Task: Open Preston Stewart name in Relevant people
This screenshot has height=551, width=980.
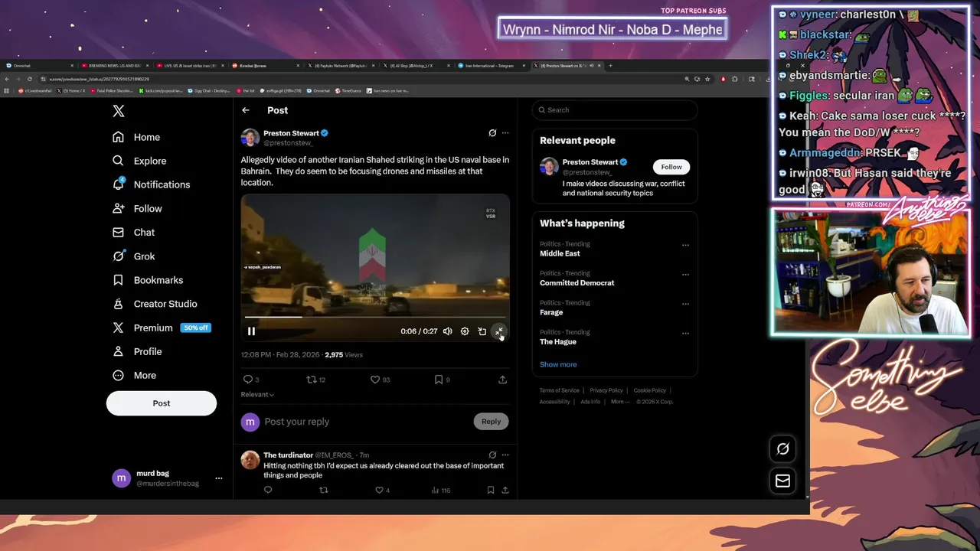Action: point(590,162)
